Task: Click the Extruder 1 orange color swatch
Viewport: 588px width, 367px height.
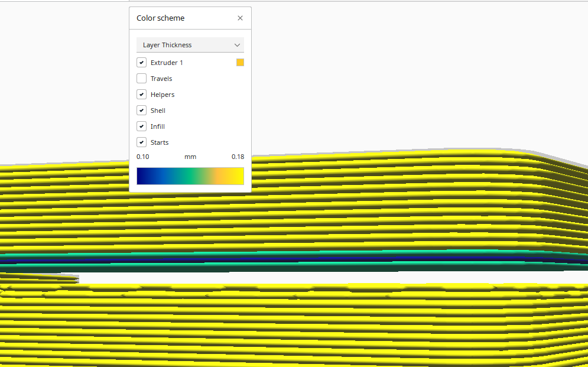Action: (240, 63)
